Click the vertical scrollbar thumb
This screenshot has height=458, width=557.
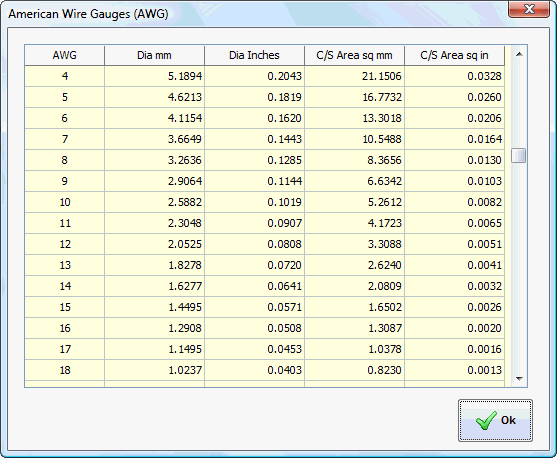519,155
